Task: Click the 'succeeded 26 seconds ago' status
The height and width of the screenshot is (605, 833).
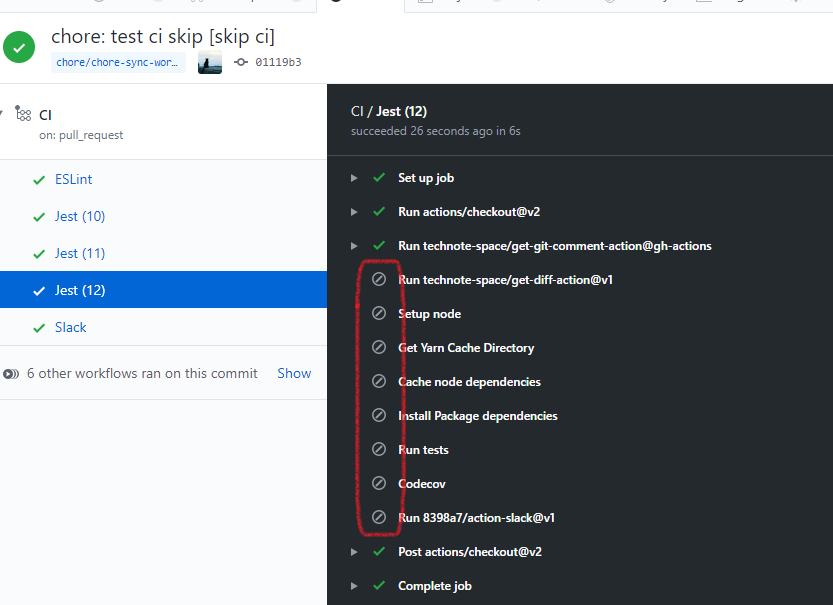Action: tap(436, 131)
